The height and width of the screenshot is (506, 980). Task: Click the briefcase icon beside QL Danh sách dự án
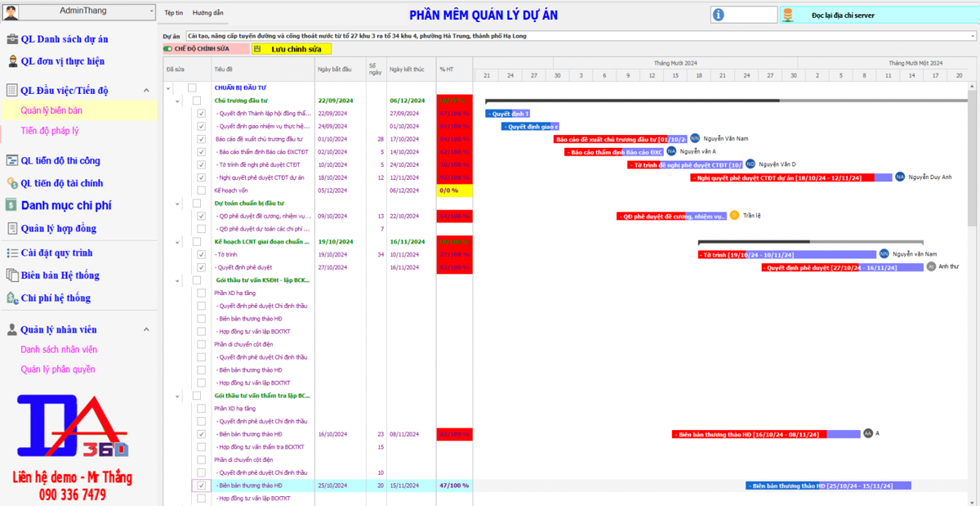point(12,39)
